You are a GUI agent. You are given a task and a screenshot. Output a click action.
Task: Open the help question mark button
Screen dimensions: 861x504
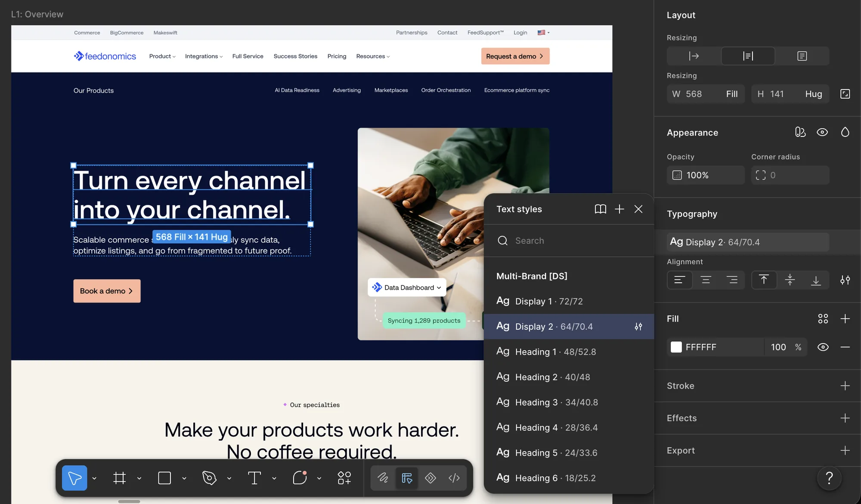[x=829, y=478]
